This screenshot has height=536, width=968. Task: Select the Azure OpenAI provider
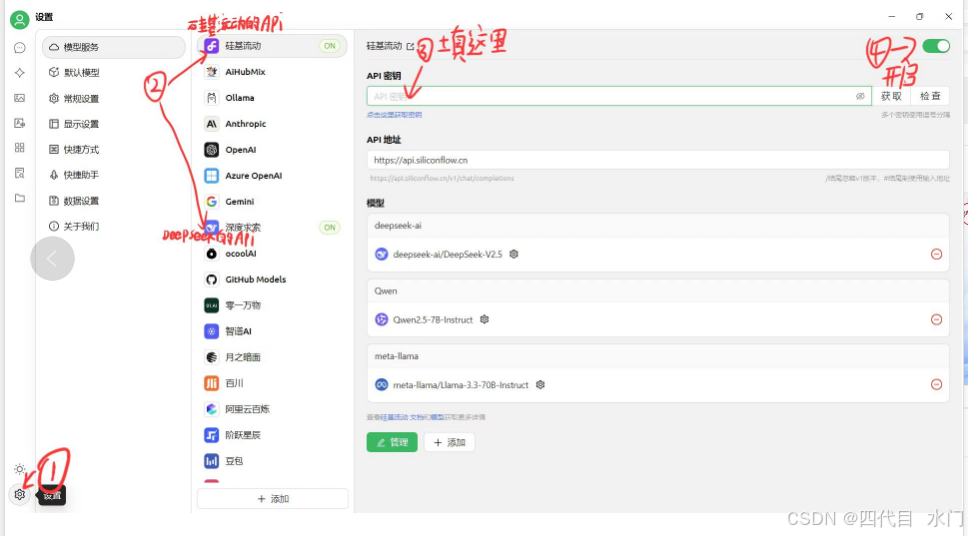272,175
